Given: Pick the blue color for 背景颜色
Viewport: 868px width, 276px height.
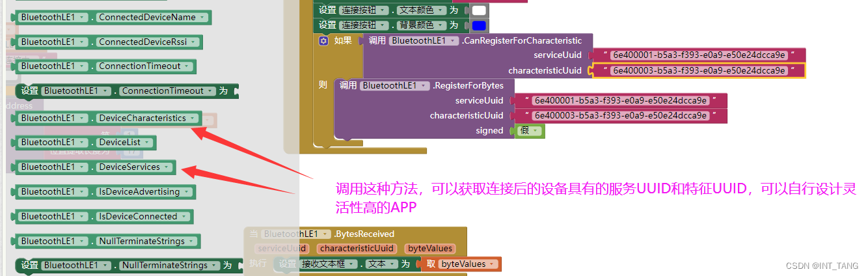Looking at the screenshot, I should 479,25.
